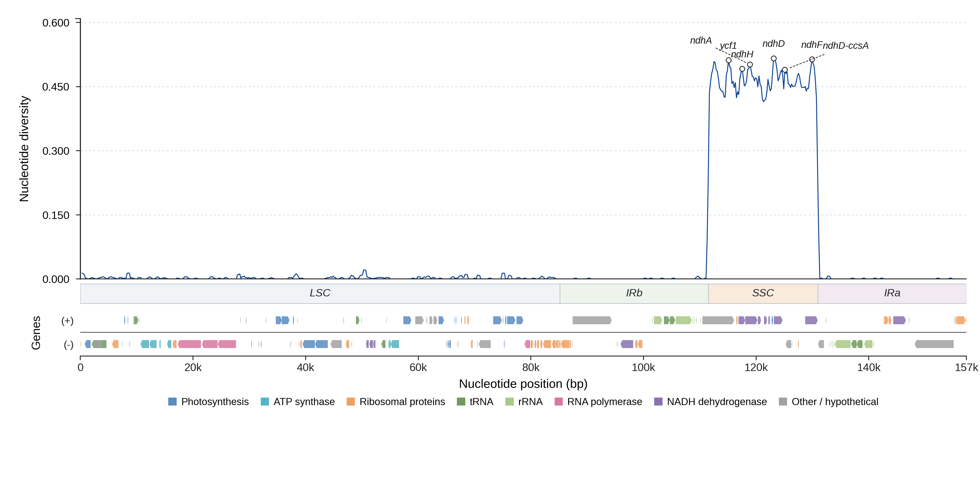Image resolution: width=980 pixels, height=477 pixels.
Task: Click the Photosynthesis legend color swatch
Action: click(172, 402)
